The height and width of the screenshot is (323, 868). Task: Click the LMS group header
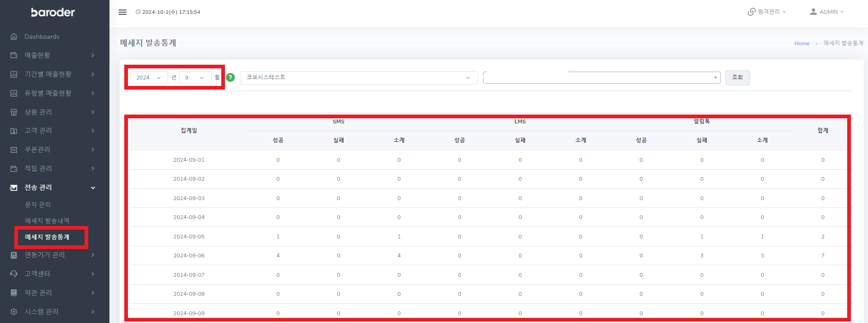click(x=520, y=122)
